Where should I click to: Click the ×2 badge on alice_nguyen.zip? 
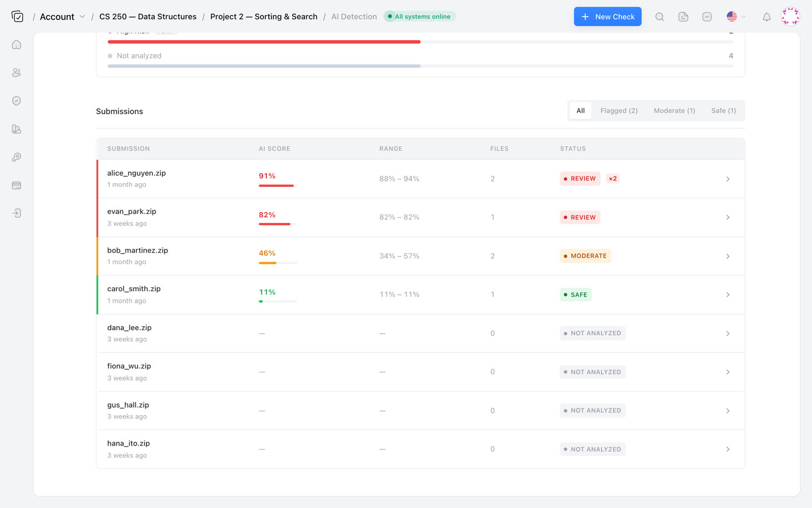click(x=613, y=179)
